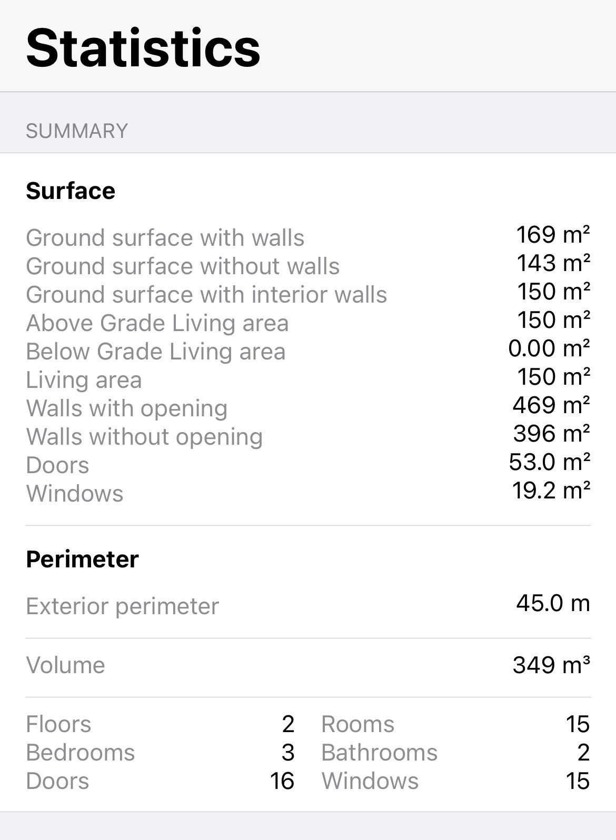Click the Volume row label
This screenshot has width=616, height=840.
(66, 665)
